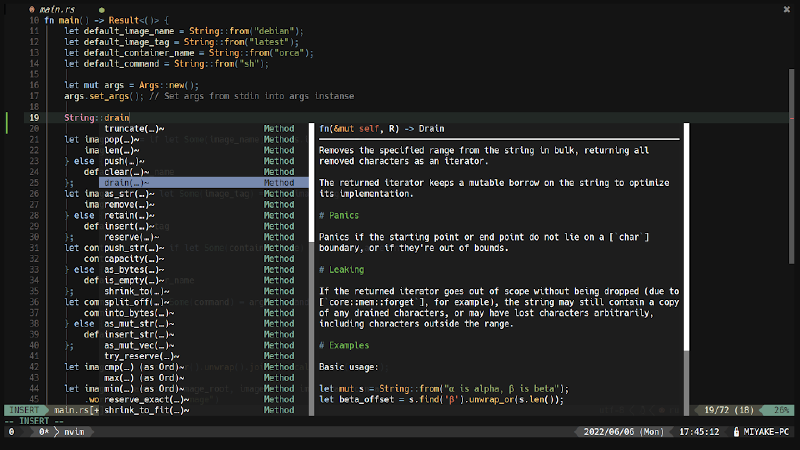The image size is (800, 450).
Task: Pick reserve_exact(…) completion entry
Action: pyautogui.click(x=204, y=399)
